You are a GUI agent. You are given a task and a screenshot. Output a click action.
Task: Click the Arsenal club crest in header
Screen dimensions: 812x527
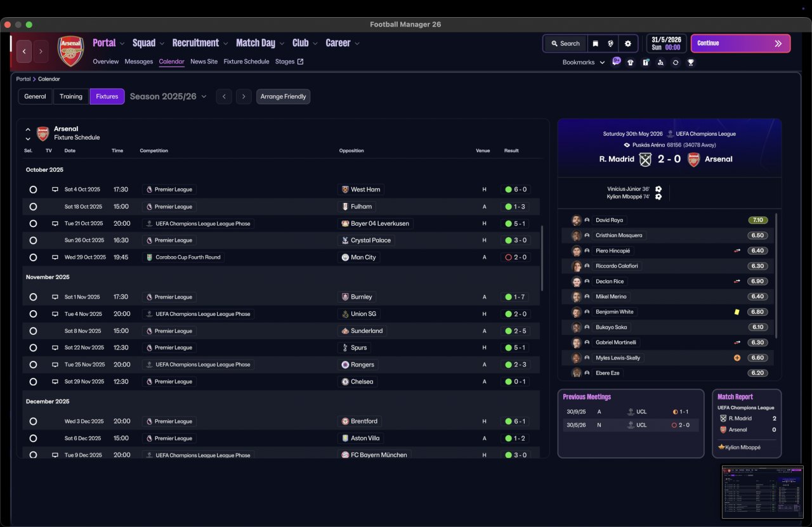pos(70,51)
